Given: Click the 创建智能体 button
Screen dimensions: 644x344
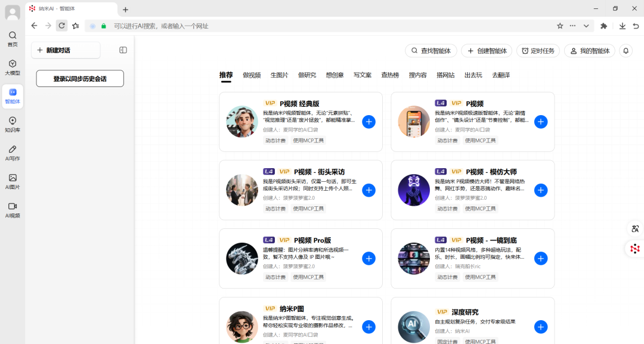Looking at the screenshot, I should (487, 51).
